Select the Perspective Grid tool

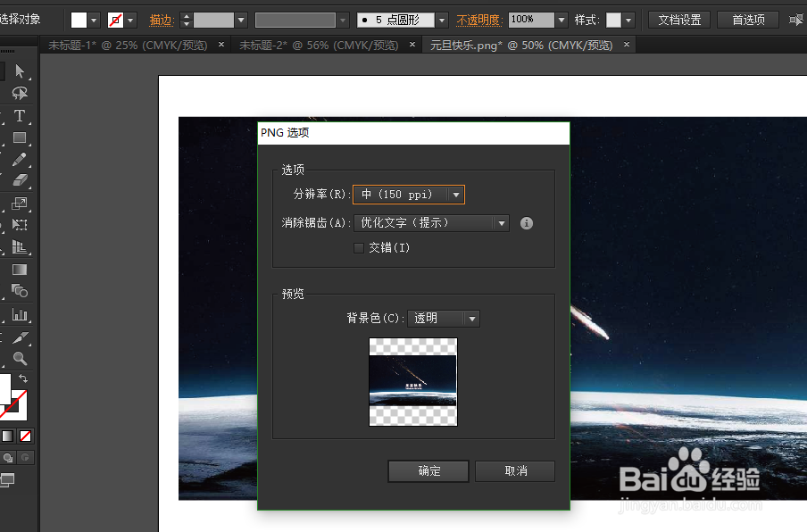20,247
